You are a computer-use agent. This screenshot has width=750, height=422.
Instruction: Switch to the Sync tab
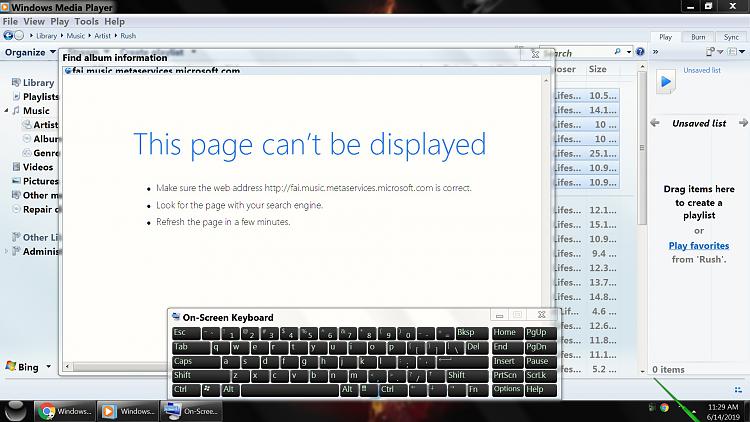(x=731, y=37)
